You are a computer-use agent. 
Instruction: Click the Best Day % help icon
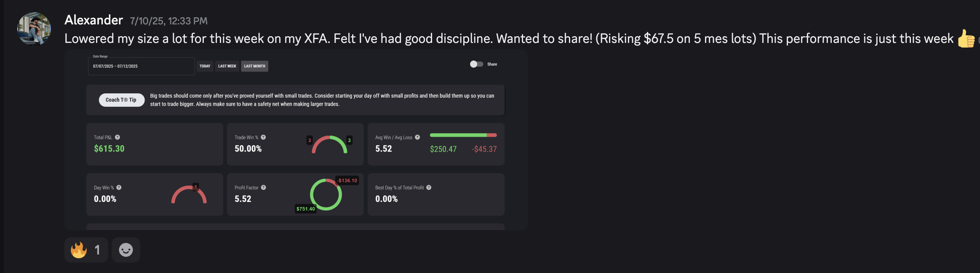click(x=429, y=188)
